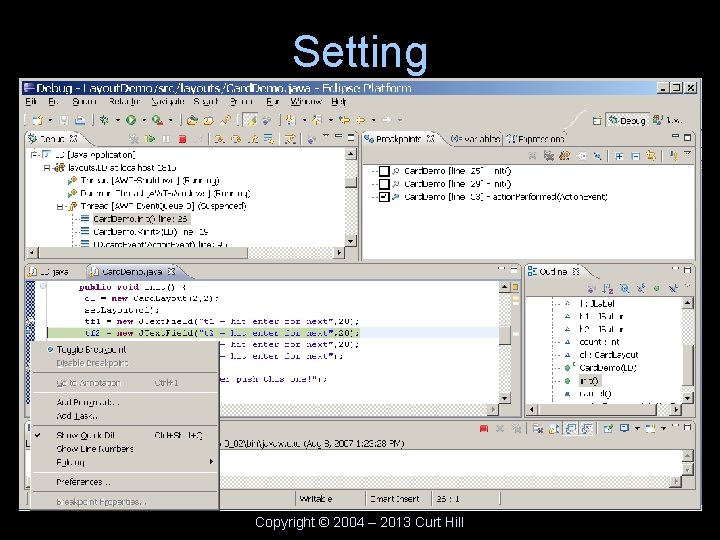Click the Step Return icon in Debug view
The height and width of the screenshot is (540, 720).
click(252, 138)
